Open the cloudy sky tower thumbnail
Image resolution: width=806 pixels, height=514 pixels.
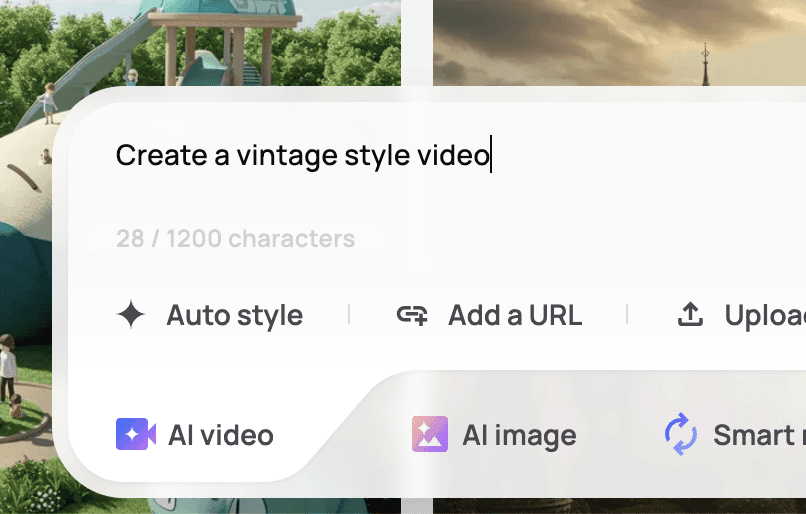(x=619, y=43)
